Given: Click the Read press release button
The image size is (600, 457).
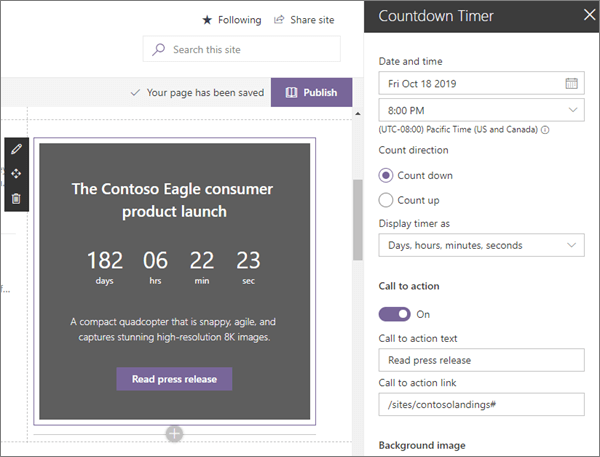Looking at the screenshot, I should tap(174, 379).
